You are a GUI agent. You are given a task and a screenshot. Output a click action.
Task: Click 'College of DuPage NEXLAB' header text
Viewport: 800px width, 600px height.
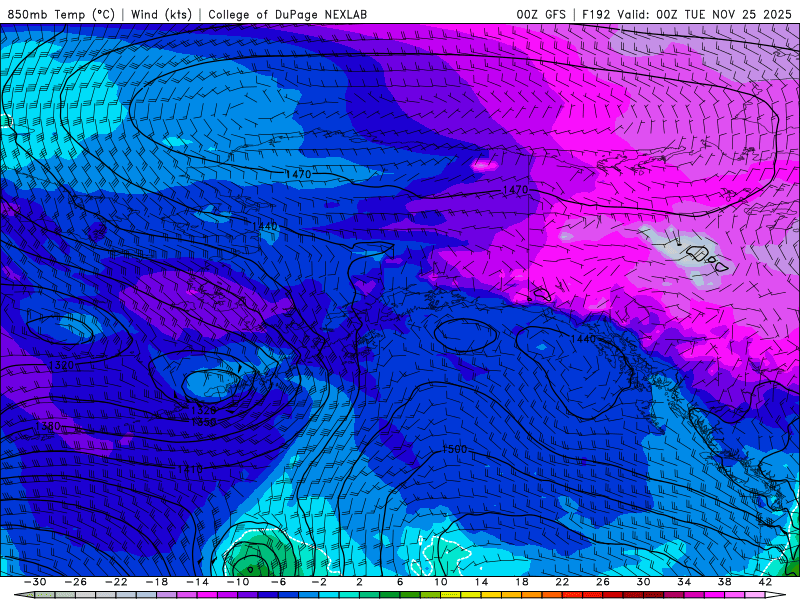287,14
